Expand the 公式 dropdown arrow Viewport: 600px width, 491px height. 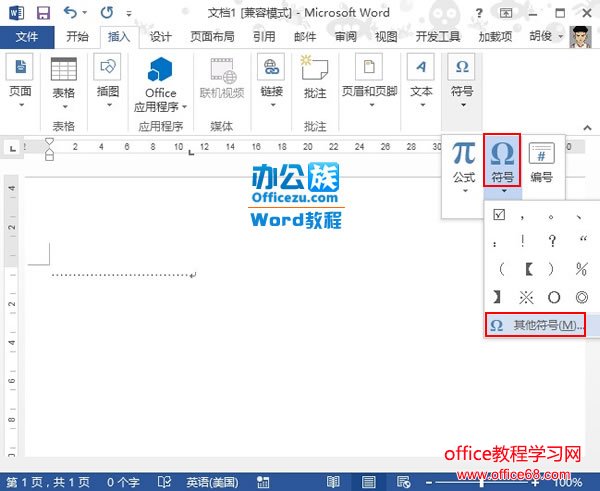coord(465,191)
